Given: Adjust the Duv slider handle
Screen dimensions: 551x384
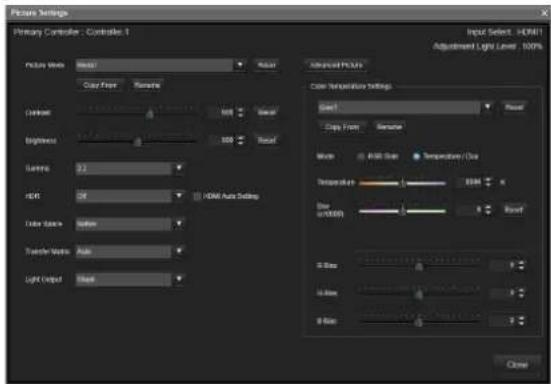Looking at the screenshot, I should tap(402, 211).
